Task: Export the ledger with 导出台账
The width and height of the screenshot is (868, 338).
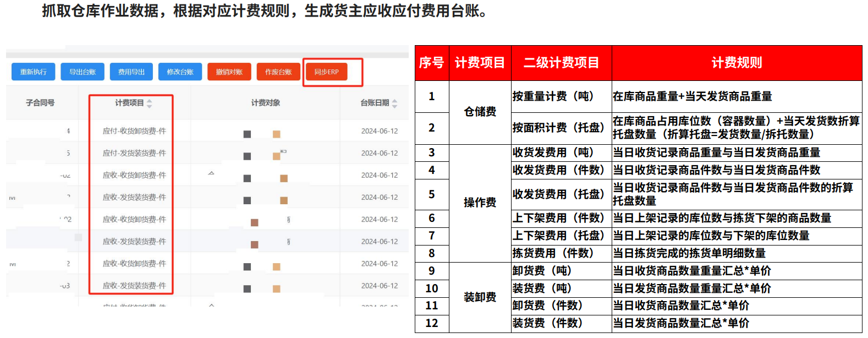Action: pyautogui.click(x=83, y=72)
